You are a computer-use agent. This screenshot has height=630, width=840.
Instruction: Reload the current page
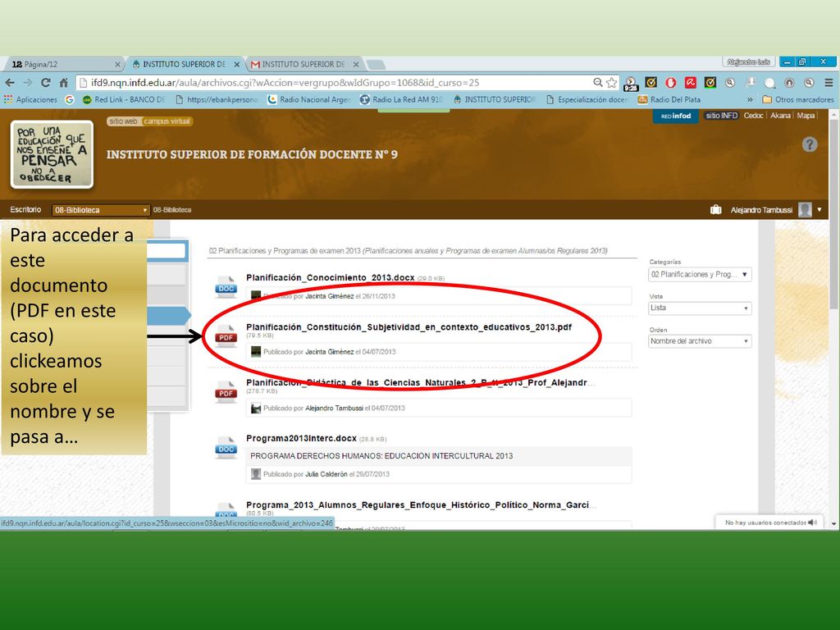click(46, 83)
